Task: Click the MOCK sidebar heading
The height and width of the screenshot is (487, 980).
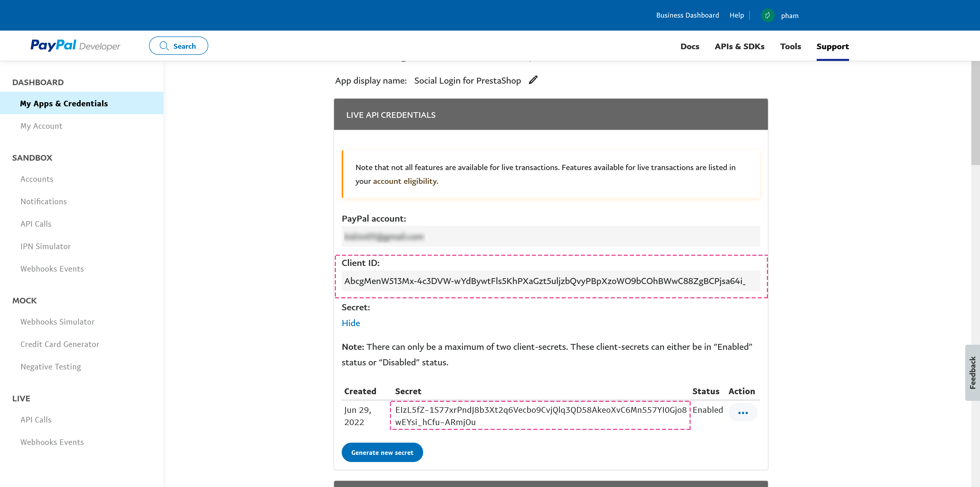Action: point(24,300)
